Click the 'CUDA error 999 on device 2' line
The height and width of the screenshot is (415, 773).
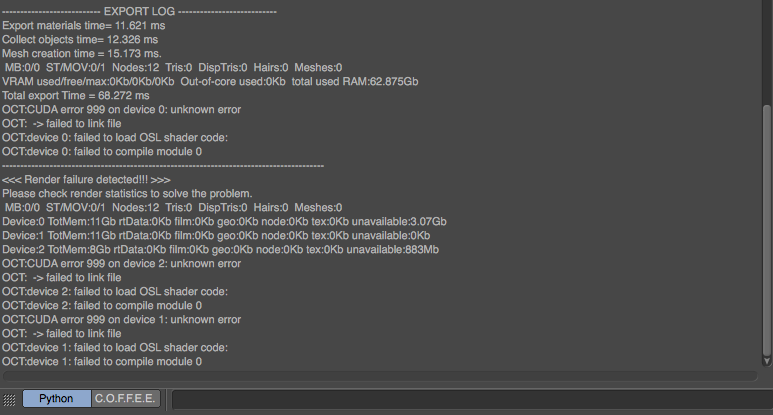point(121,263)
